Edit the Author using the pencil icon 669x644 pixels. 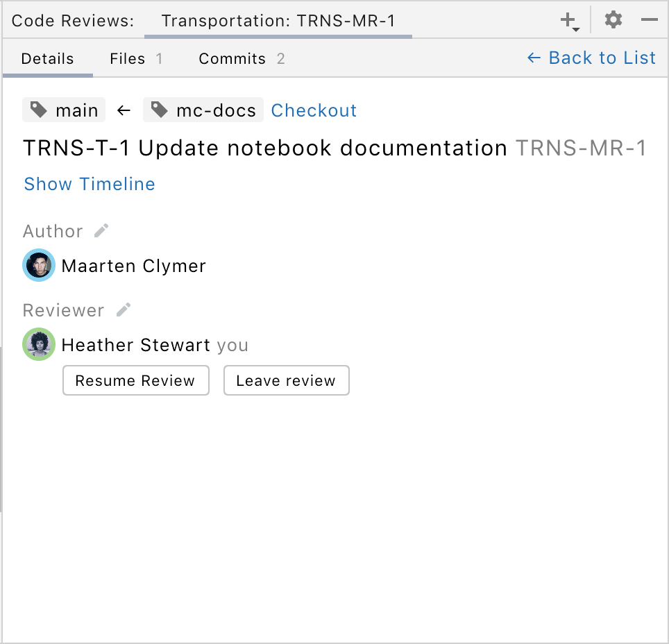click(x=101, y=230)
